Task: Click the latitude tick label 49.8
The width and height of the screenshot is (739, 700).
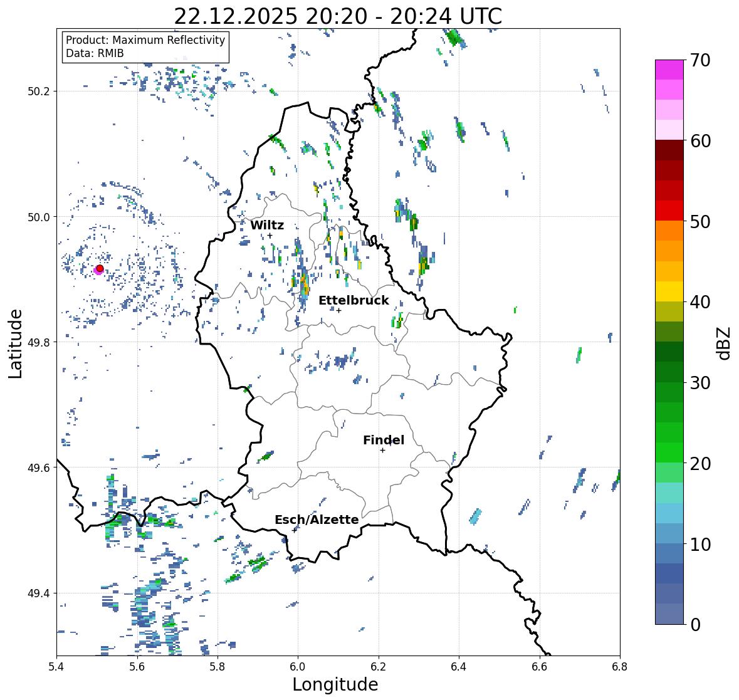Action: click(39, 342)
